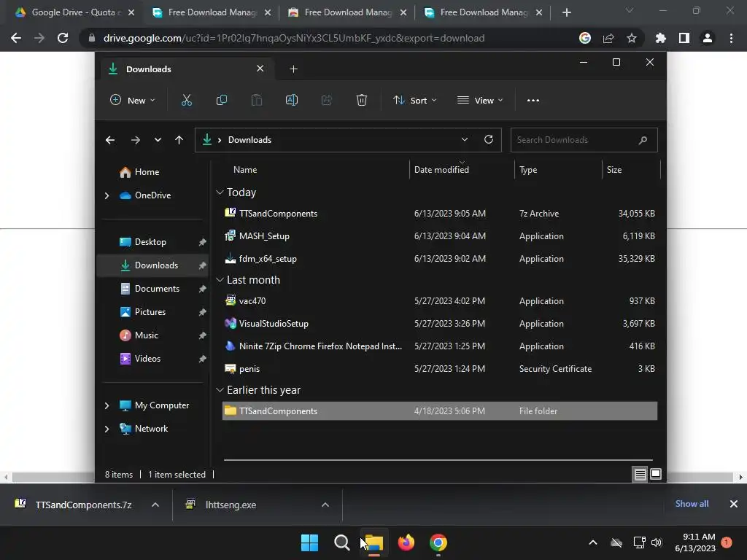
Task: Click the search magnifier in Search Downloads
Action: [643, 140]
